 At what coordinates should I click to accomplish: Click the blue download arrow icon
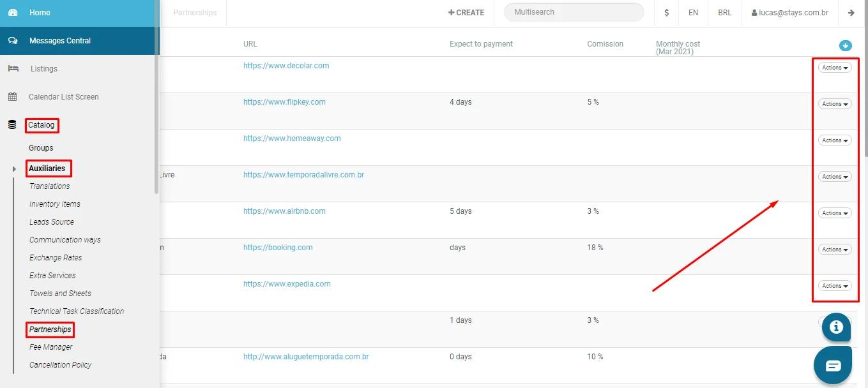click(x=846, y=45)
